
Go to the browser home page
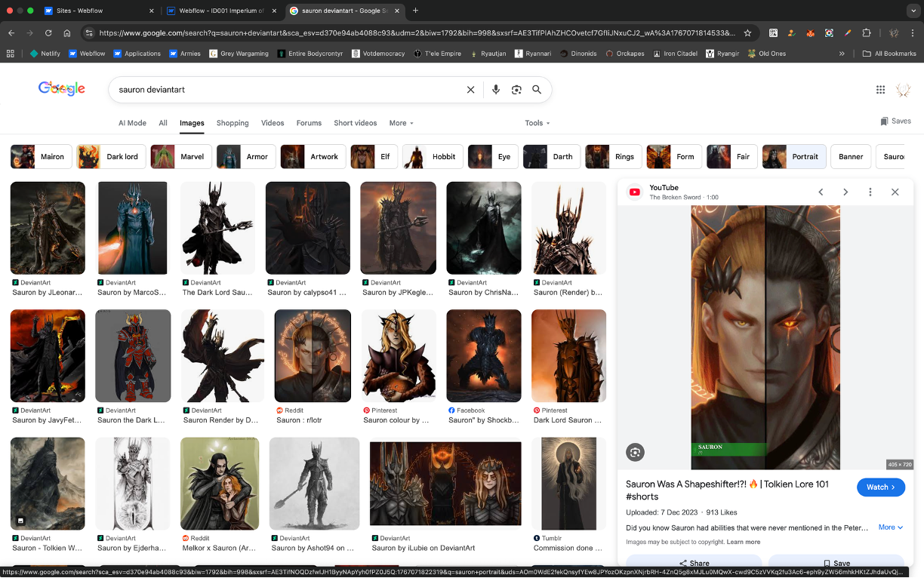(x=67, y=33)
